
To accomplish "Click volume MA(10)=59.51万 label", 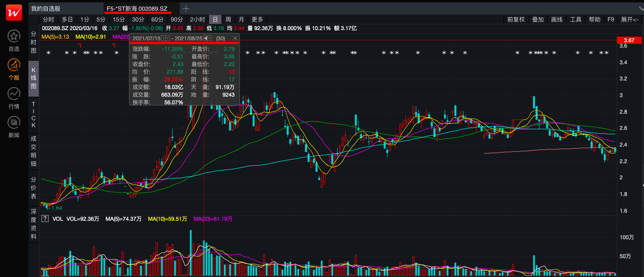I will tap(167, 219).
